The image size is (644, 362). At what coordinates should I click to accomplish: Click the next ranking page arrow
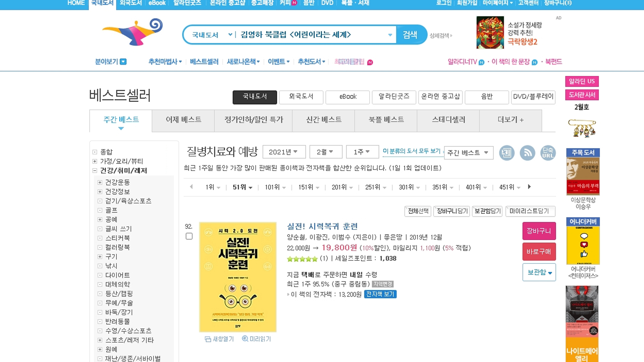[x=529, y=187]
